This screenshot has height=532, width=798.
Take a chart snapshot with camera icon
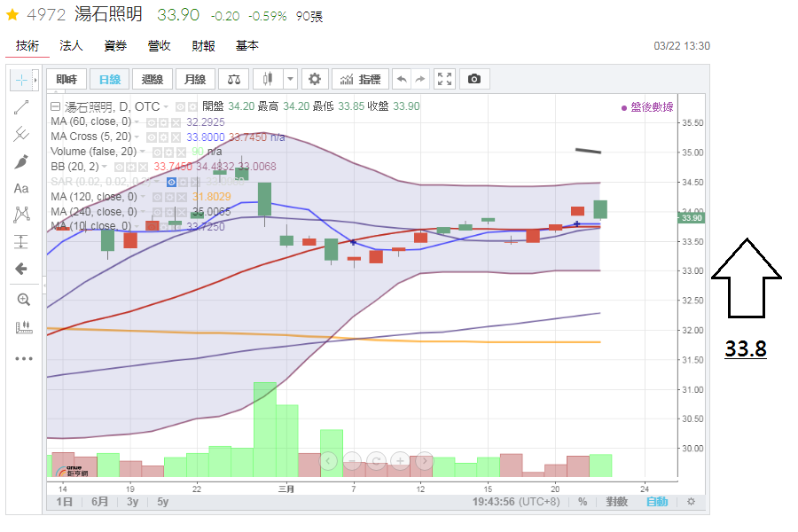[474, 80]
